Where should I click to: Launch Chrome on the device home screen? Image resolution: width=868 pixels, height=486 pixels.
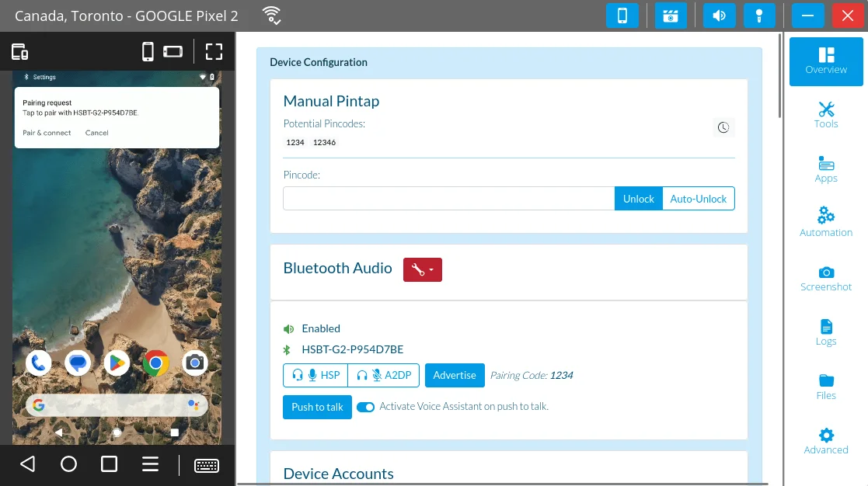coord(155,363)
